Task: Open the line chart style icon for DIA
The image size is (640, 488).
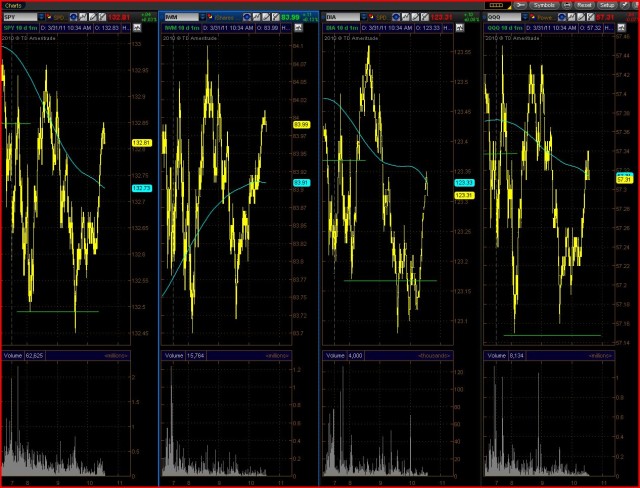Action: (x=406, y=17)
